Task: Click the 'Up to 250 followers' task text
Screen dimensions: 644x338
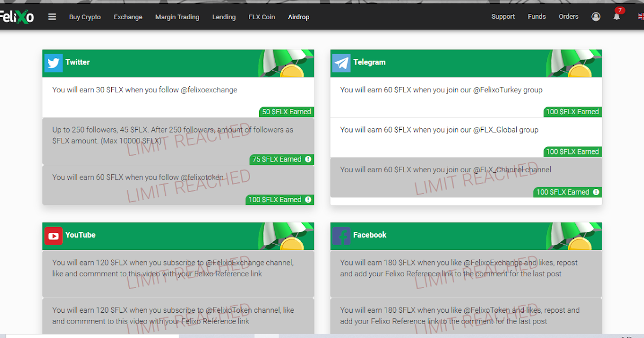Action: (173, 135)
